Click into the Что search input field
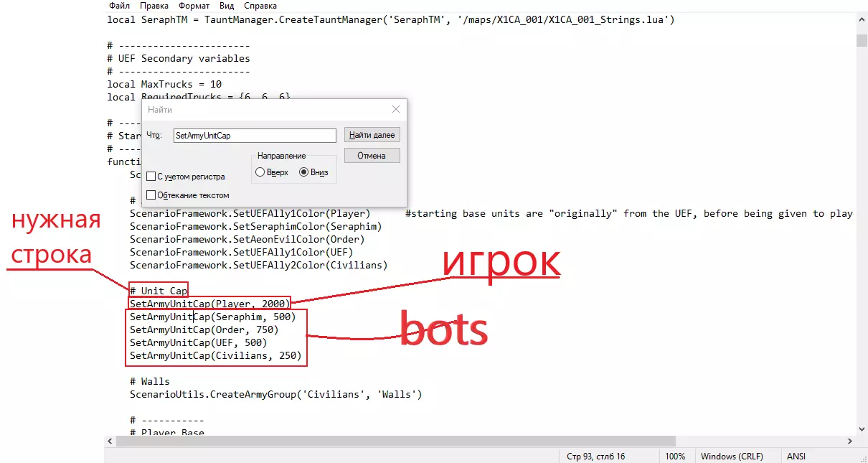Image resolution: width=868 pixels, height=463 pixels. point(255,135)
